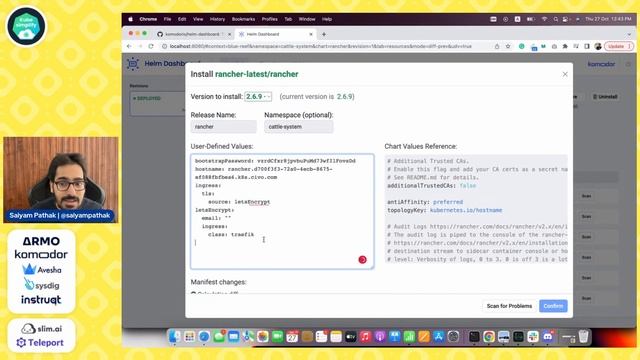The width and height of the screenshot is (640, 360).
Task: Open the Version to install dropdown
Action: click(258, 97)
